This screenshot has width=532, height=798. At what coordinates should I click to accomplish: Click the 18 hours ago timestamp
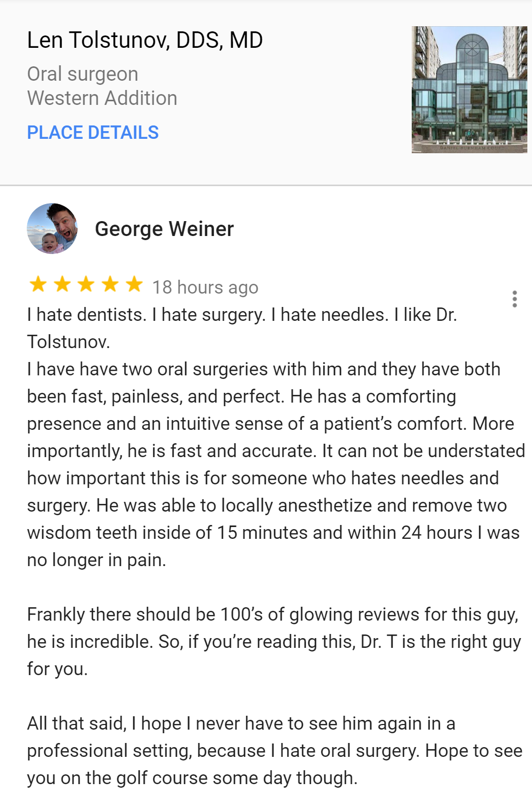click(205, 287)
